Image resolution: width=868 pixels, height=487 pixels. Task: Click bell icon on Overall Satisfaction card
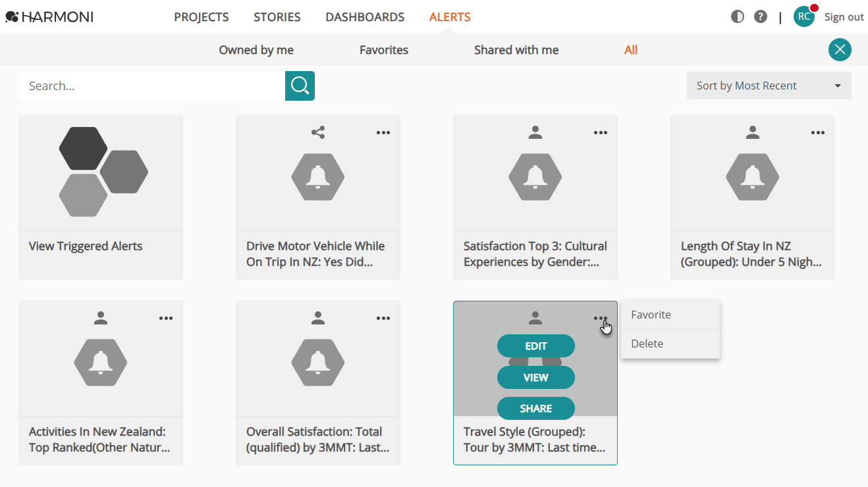click(318, 363)
